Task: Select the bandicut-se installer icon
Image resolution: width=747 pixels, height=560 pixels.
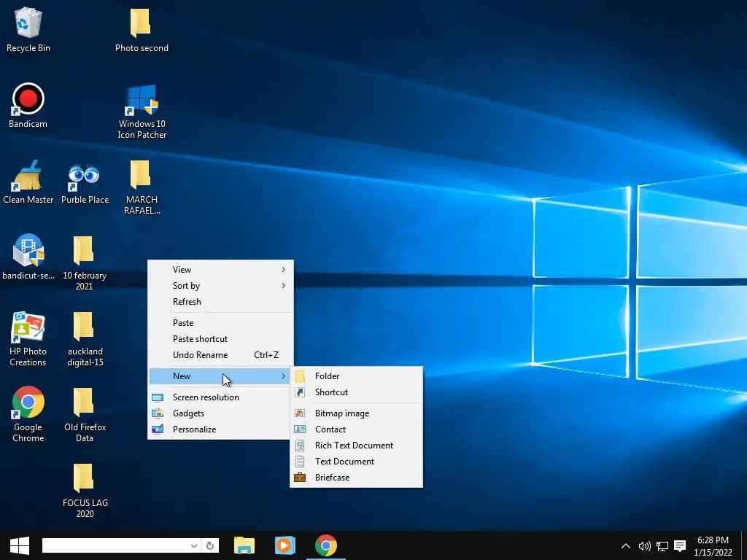Action: (28, 257)
